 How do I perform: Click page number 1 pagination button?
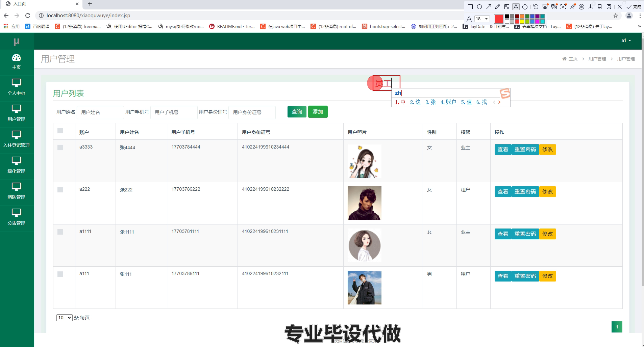click(x=617, y=327)
